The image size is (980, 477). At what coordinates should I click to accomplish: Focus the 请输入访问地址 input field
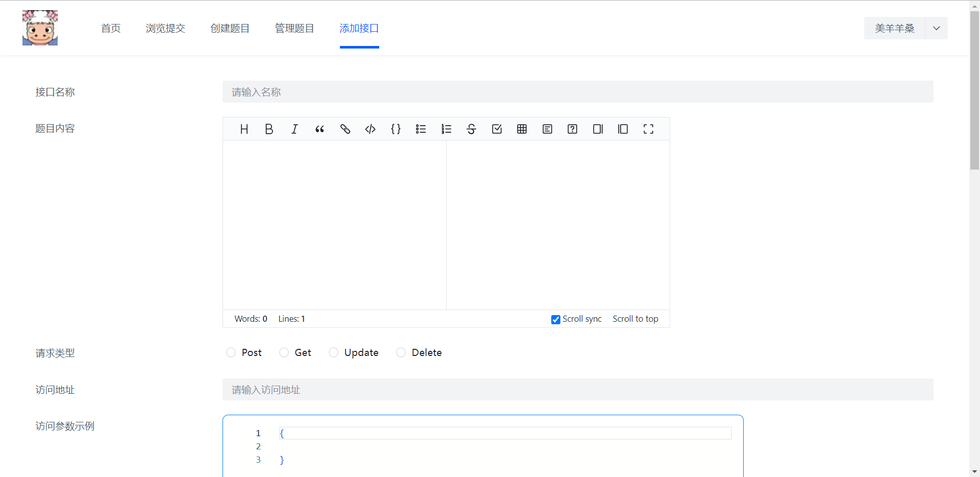pyautogui.click(x=578, y=390)
